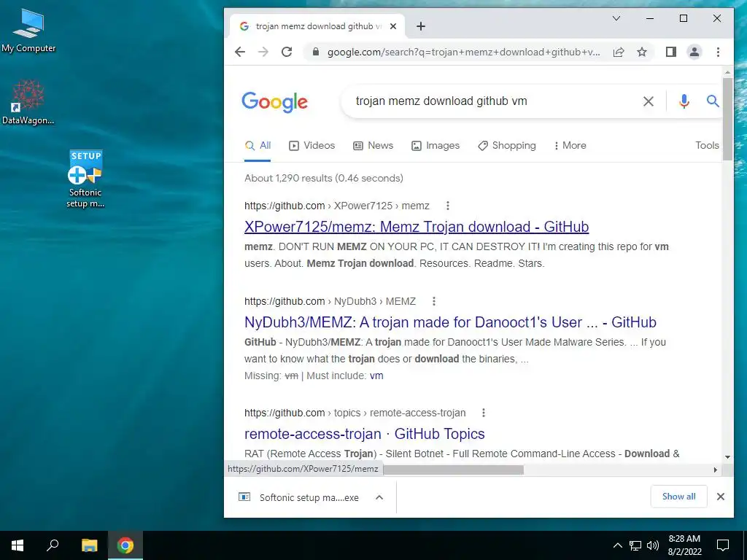Image resolution: width=747 pixels, height=560 pixels.
Task: Click the page's vertical scrollbar thumb
Action: click(x=727, y=119)
